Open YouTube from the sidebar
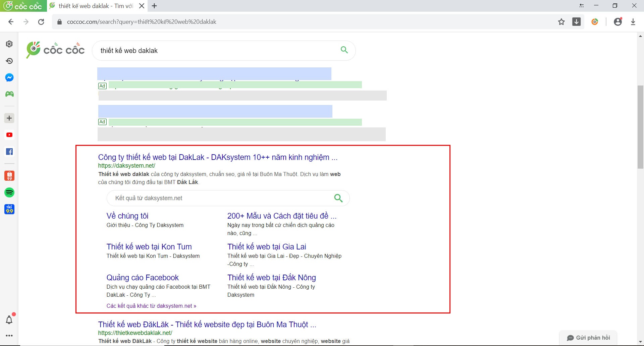Screen dimensions: 644x346 [x=9, y=135]
